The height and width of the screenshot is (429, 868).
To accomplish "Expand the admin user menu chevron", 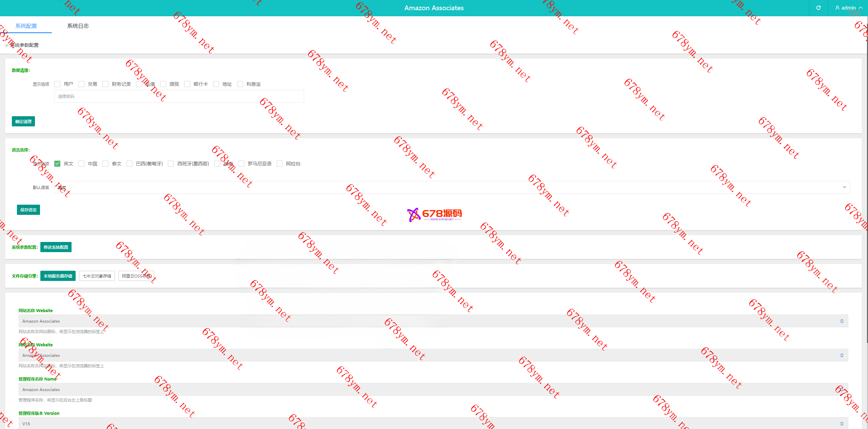I will pos(861,8).
